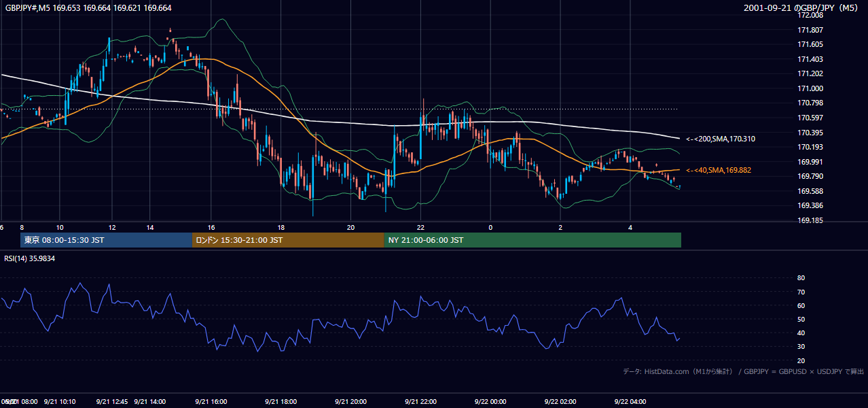The image size is (868, 408).
Task: Click hour label 20 below the candlestick chart
Action: coord(350,227)
